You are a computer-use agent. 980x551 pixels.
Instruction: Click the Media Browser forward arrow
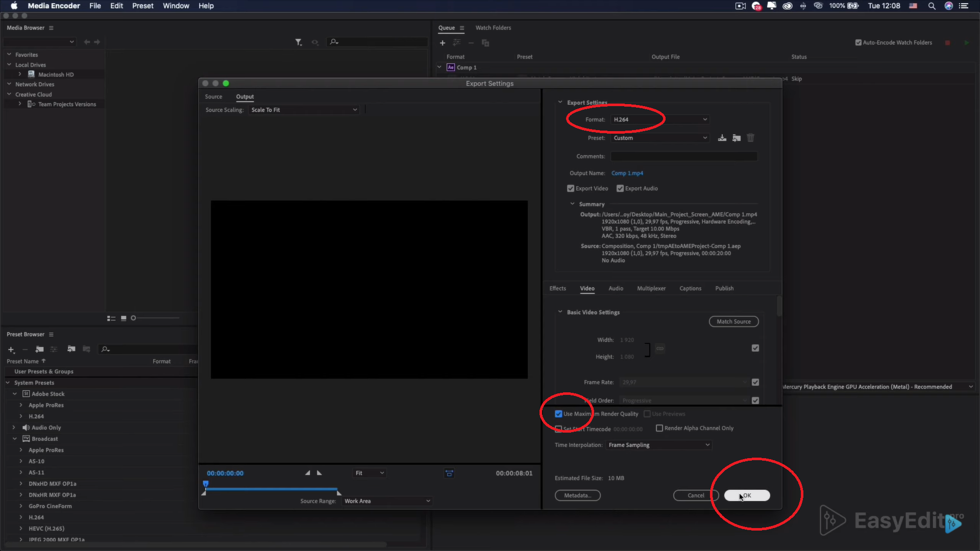pos(97,42)
